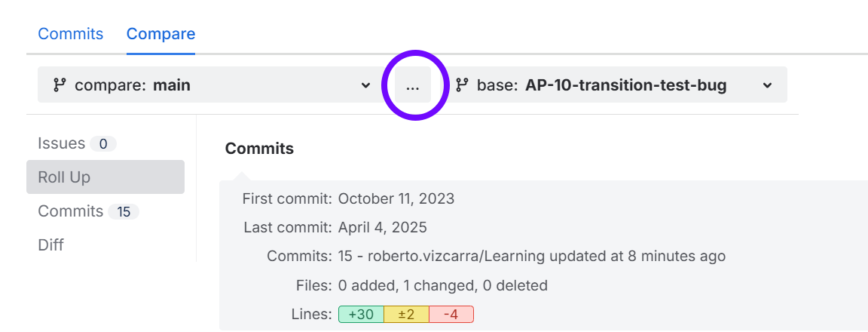868x332 pixels.
Task: Expand the chevron on the base selector
Action: [x=767, y=85]
